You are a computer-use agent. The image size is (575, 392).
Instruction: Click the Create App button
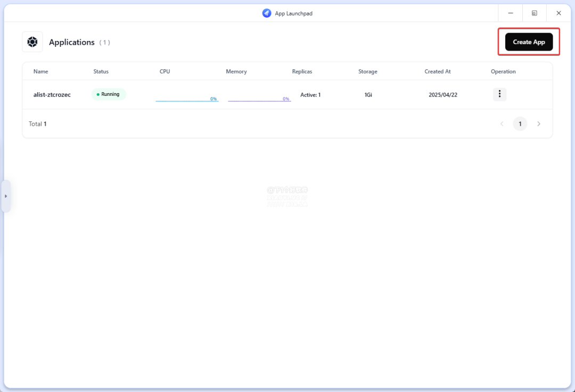tap(529, 42)
